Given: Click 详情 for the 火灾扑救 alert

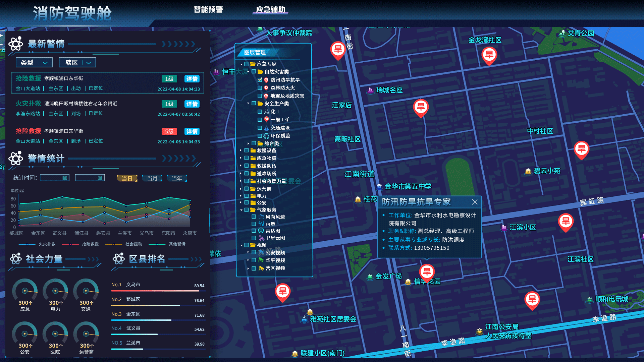Looking at the screenshot, I should click(192, 104).
